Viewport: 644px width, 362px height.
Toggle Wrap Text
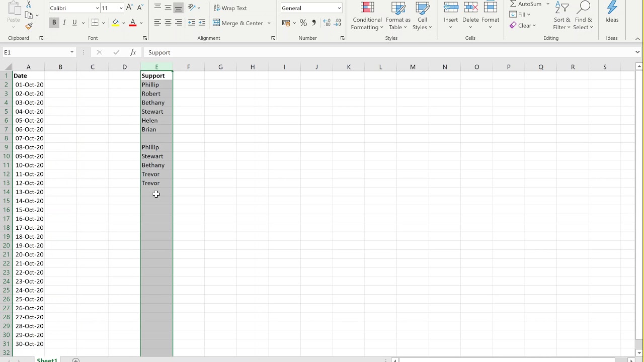pos(230,8)
